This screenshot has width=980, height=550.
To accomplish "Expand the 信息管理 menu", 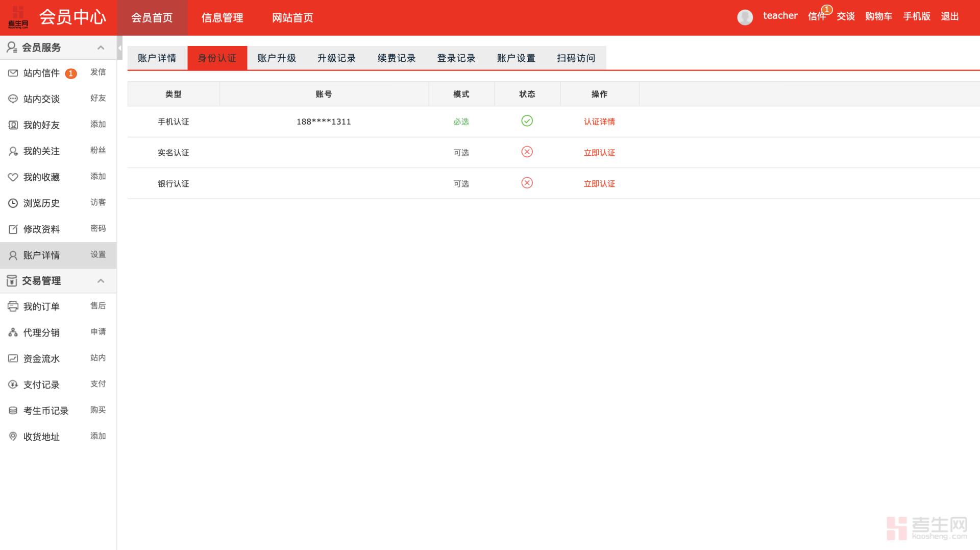I will (x=223, y=17).
